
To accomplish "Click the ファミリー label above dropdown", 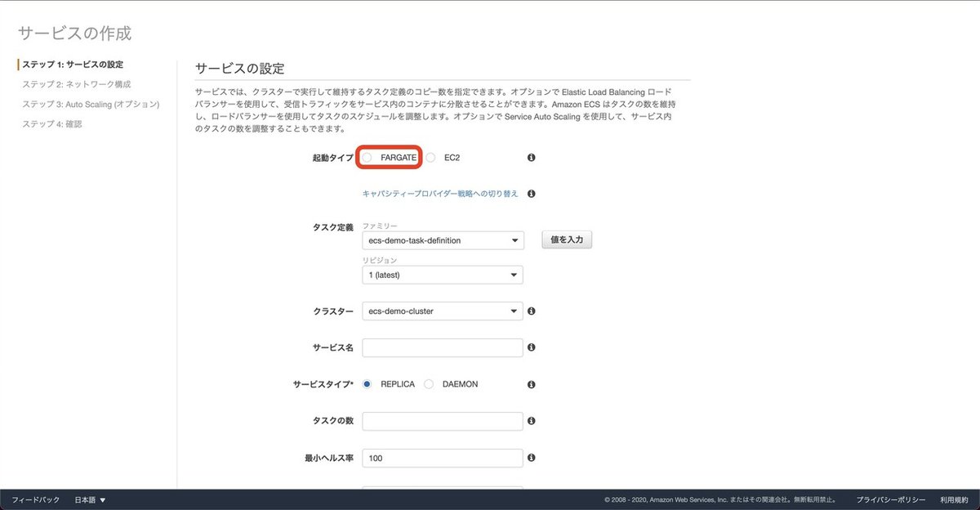I will [x=380, y=225].
